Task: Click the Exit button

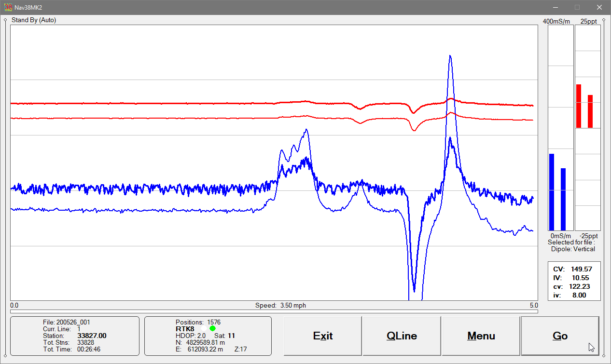Action: pos(323,336)
